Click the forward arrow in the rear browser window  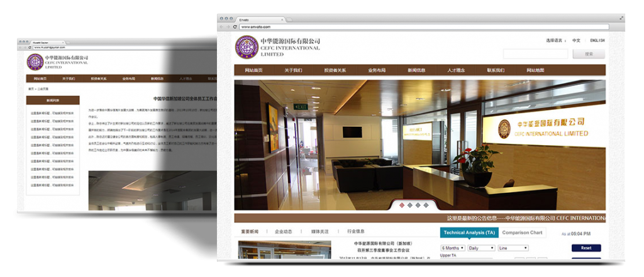25,48
